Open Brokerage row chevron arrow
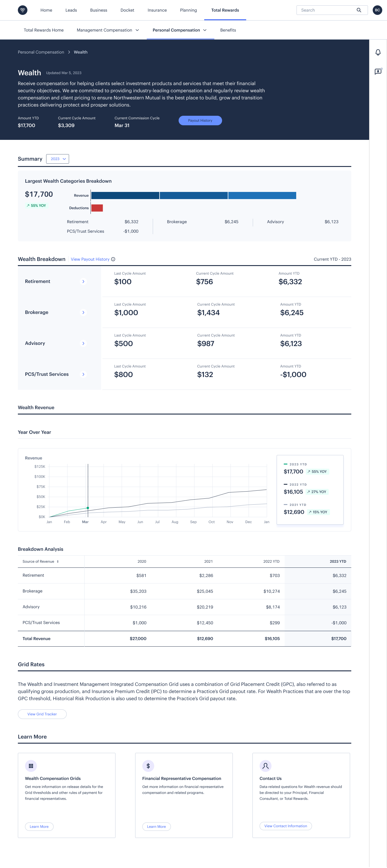This screenshot has width=387, height=868. (x=83, y=312)
